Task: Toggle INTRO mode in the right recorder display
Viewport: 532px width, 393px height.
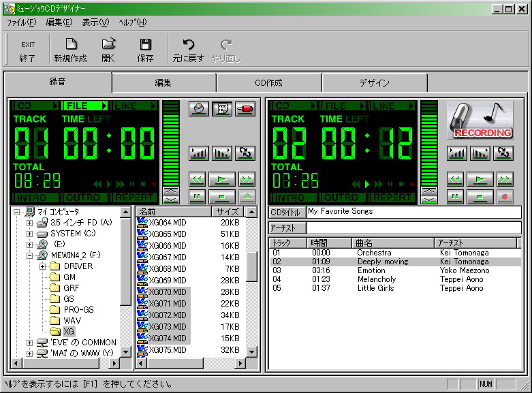Action: tap(289, 198)
